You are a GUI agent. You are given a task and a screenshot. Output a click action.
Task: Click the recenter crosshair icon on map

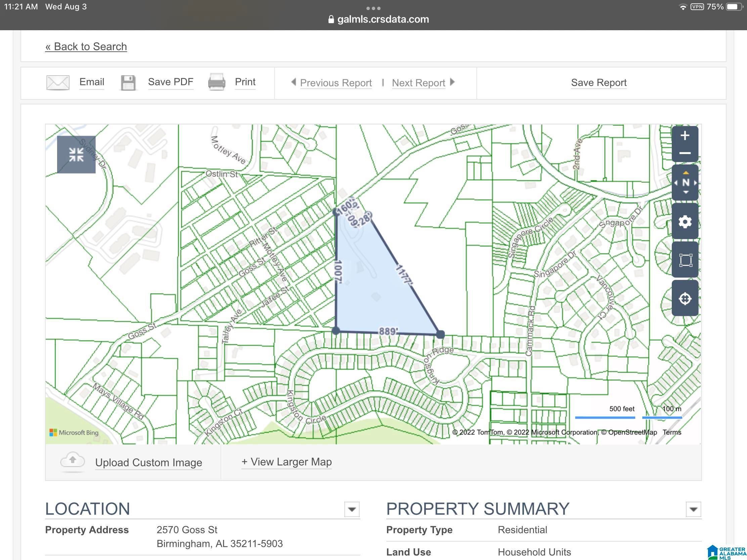685,298
